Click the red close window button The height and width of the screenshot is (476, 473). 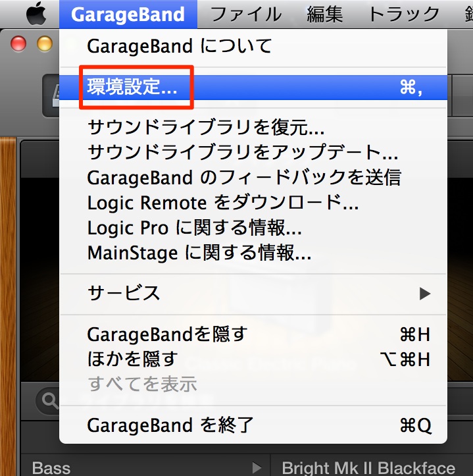point(18,43)
